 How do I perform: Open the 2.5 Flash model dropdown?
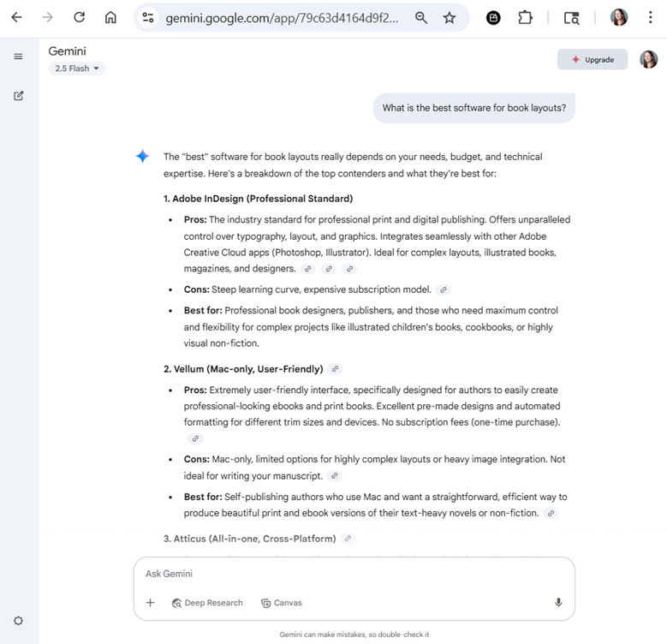(x=76, y=69)
